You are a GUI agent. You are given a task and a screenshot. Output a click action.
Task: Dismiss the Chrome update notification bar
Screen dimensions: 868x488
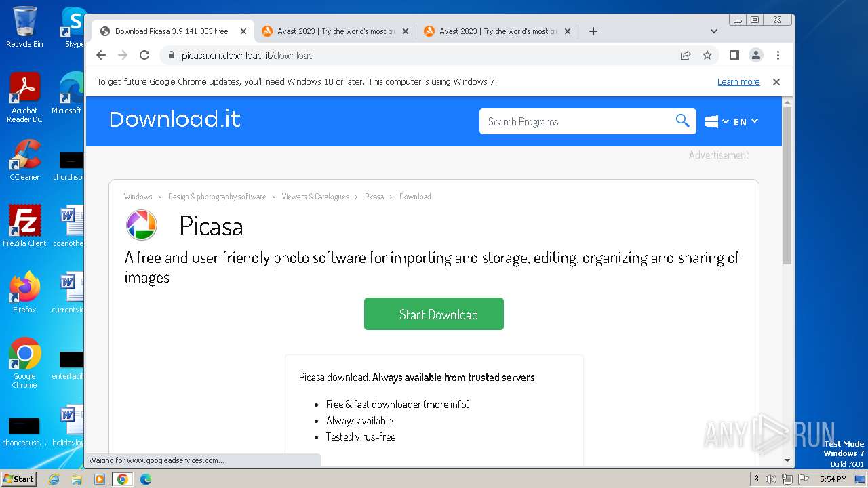tap(776, 82)
